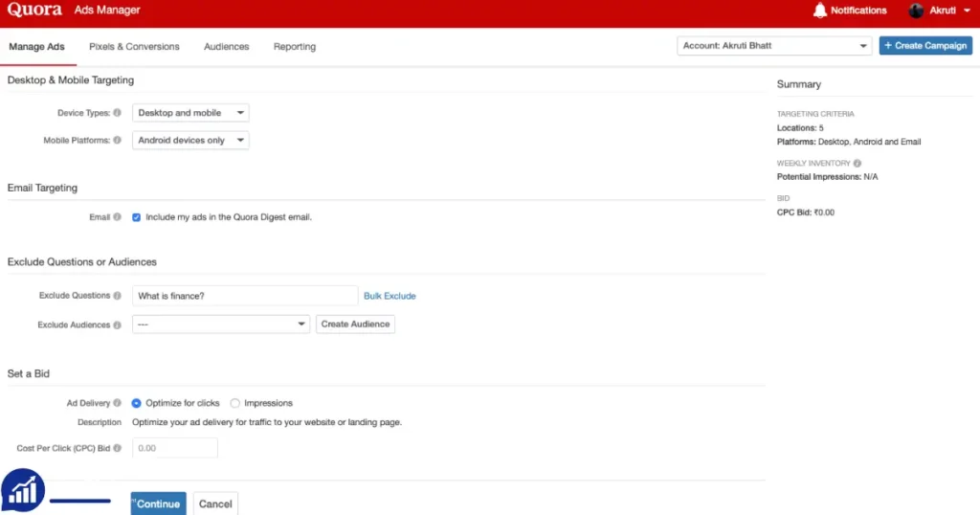980x515 pixels.
Task: Open the Notifications bell icon
Action: point(819,10)
